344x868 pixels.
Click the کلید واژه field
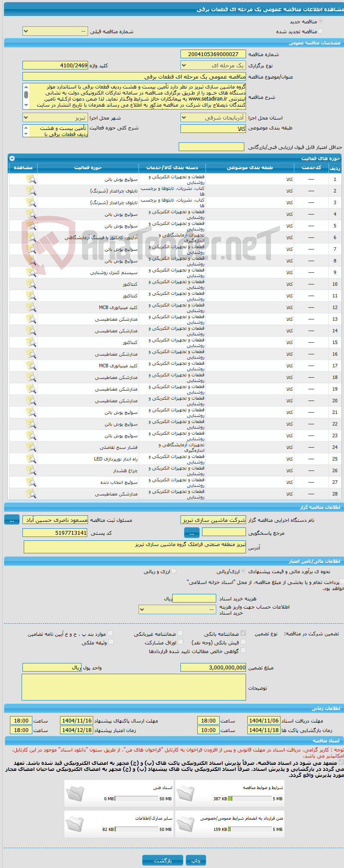(55, 65)
